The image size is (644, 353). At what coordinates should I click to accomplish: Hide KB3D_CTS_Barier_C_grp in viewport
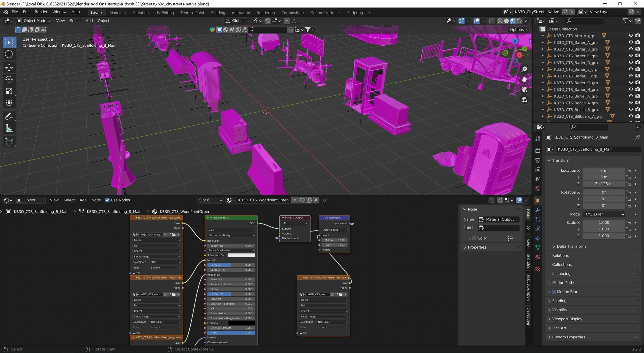[x=631, y=56]
